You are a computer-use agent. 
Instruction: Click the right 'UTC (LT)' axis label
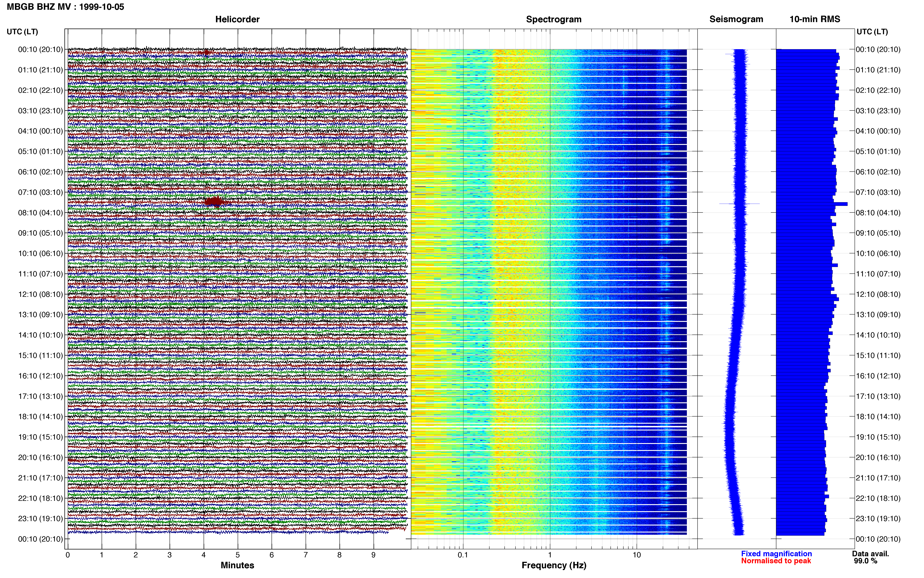point(872,32)
